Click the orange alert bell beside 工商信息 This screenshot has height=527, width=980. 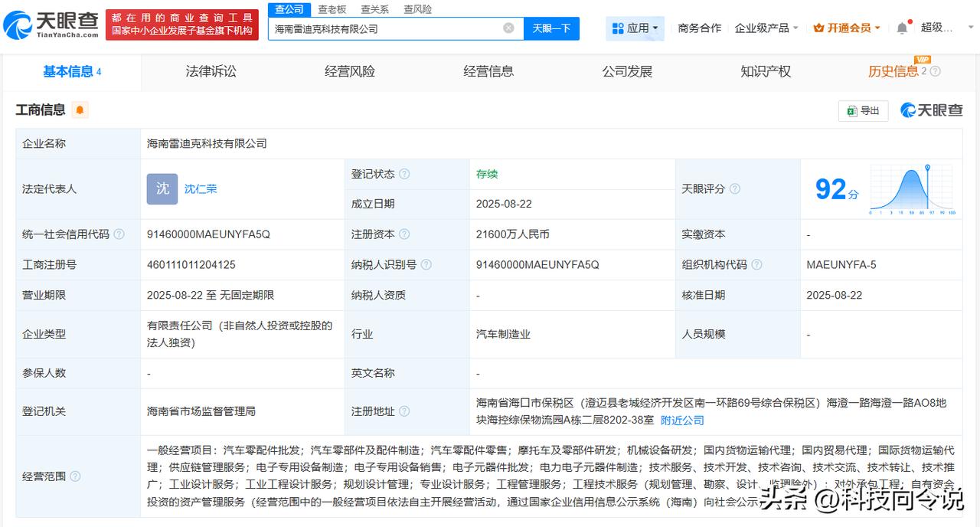tap(80, 110)
